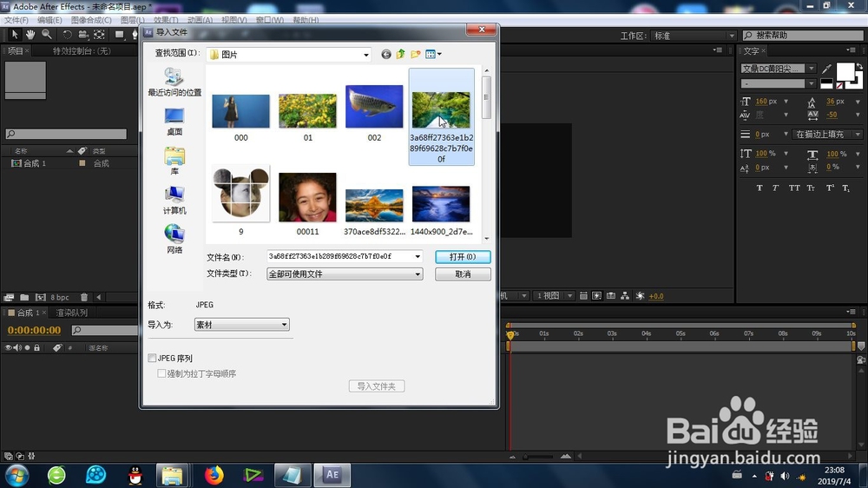
Task: Click the current timecode 0:00:00:00
Action: tap(35, 330)
